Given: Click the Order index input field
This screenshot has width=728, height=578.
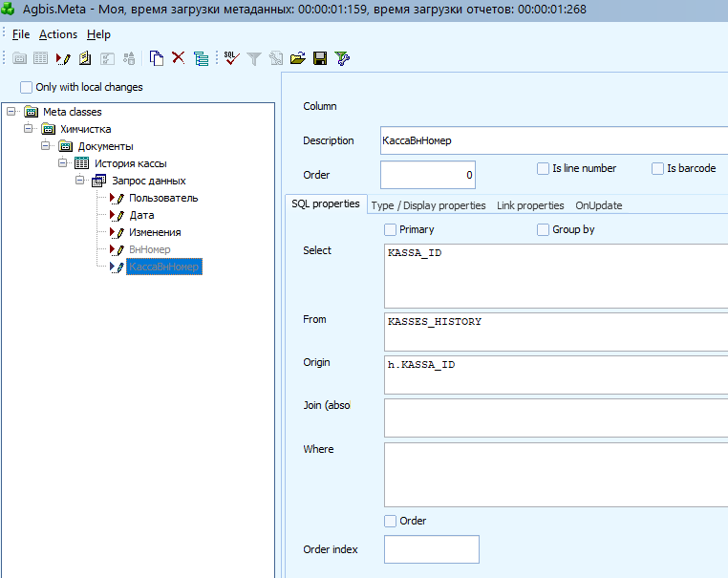Looking at the screenshot, I should point(432,549).
